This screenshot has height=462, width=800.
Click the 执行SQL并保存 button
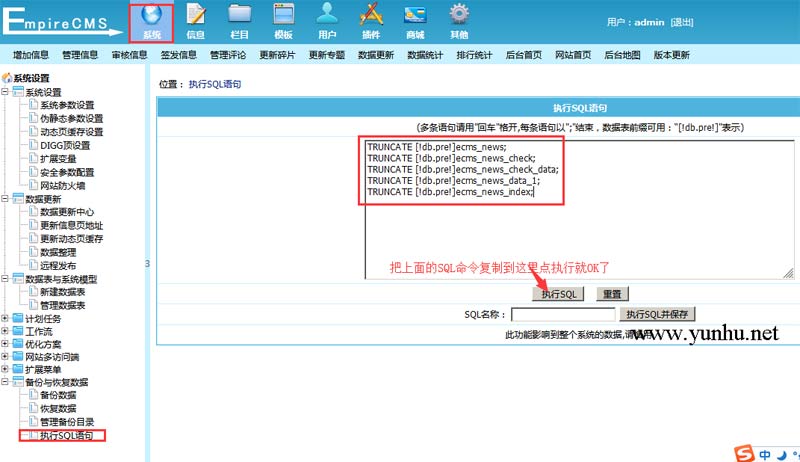[657, 314]
